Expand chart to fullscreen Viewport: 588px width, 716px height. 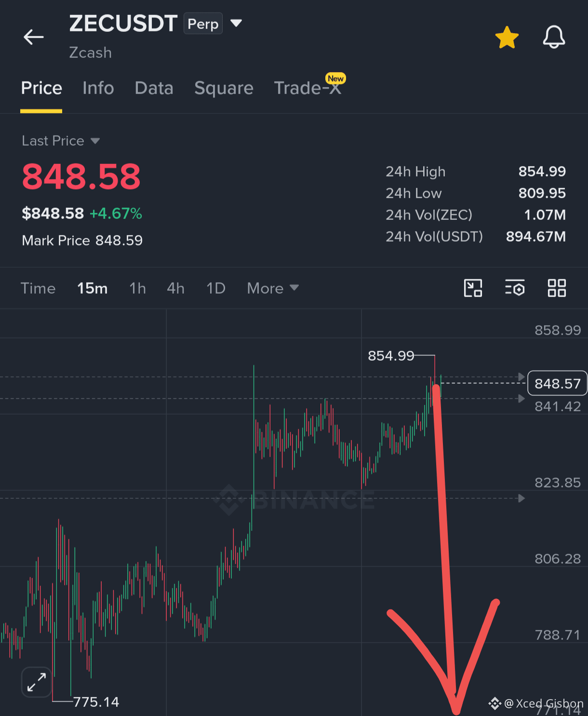[x=37, y=682]
